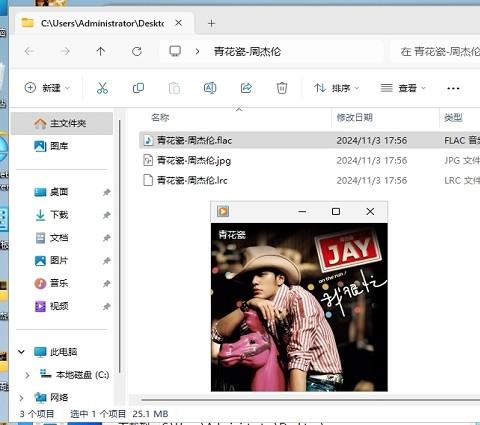Unpin 下载 using its pin icon
480x425 pixels.
(x=107, y=215)
